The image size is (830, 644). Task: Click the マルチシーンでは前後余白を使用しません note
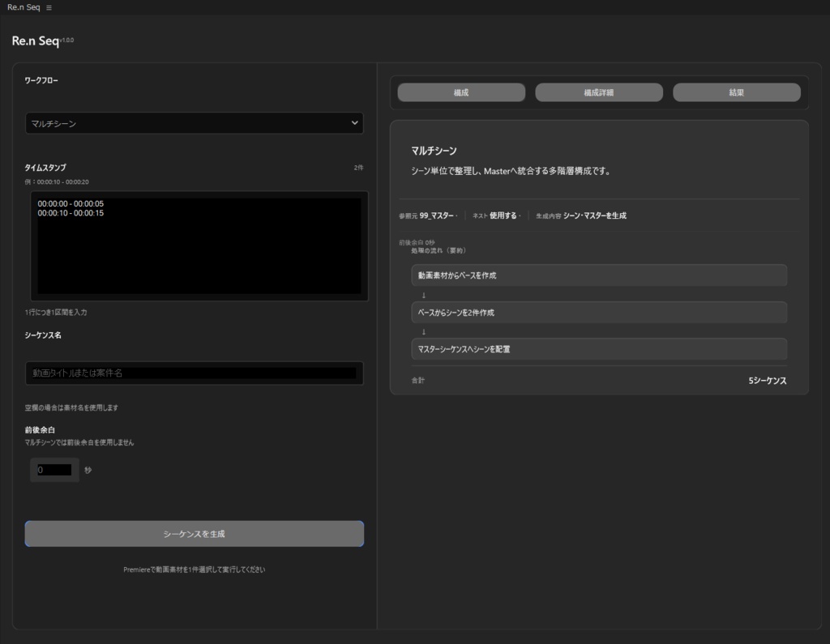[79, 442]
